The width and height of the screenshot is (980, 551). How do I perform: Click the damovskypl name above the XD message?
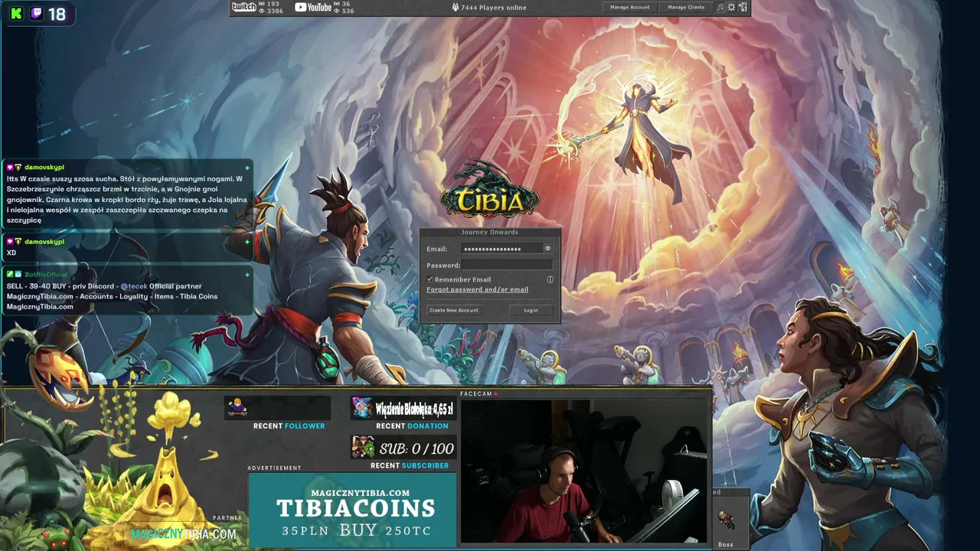point(44,242)
